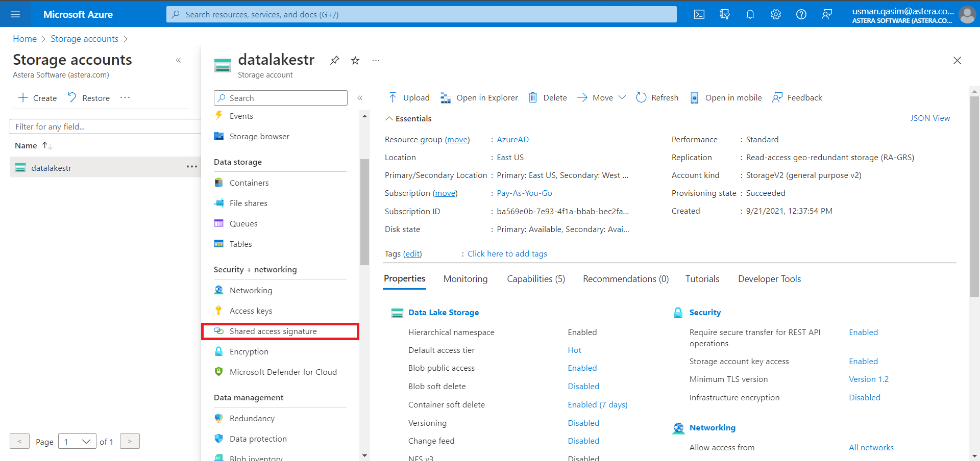Pin datalakestr to dashboard
Viewport: 980px width, 461px height.
335,61
